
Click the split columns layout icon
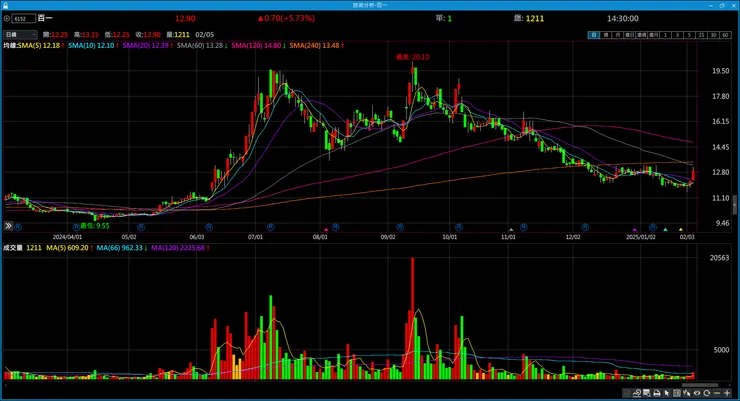(677, 393)
